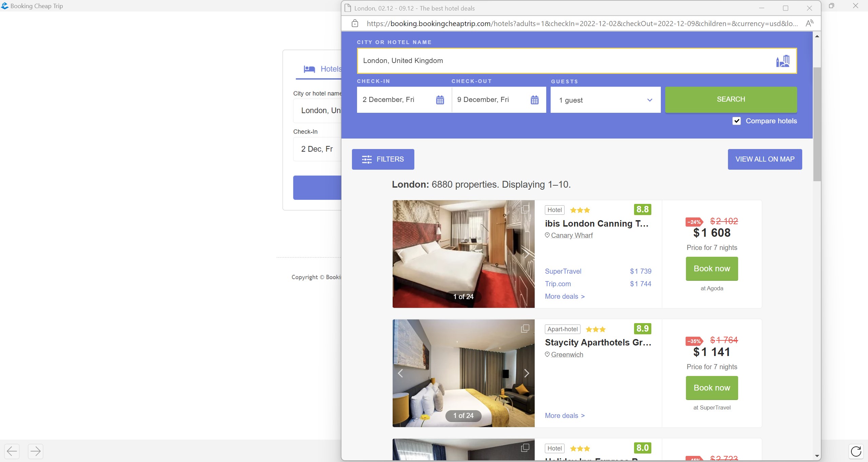Screen dimensions: 868x462
Task: Select the Hotels tab
Action: coord(323,69)
